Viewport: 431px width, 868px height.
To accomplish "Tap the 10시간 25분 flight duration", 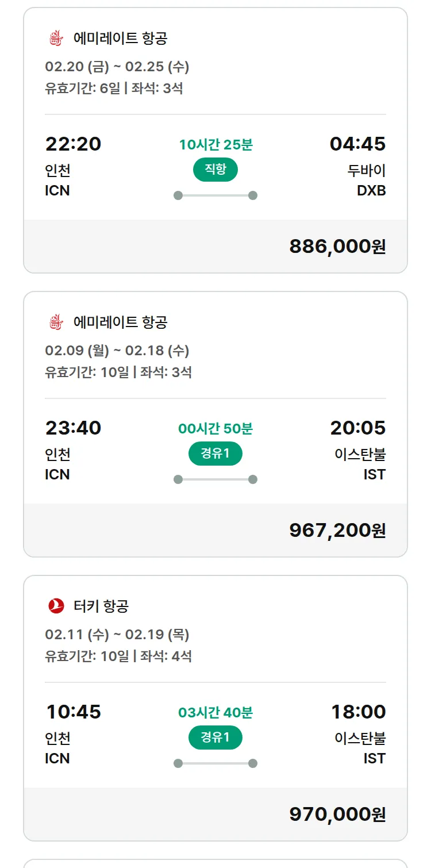I will coord(215,145).
